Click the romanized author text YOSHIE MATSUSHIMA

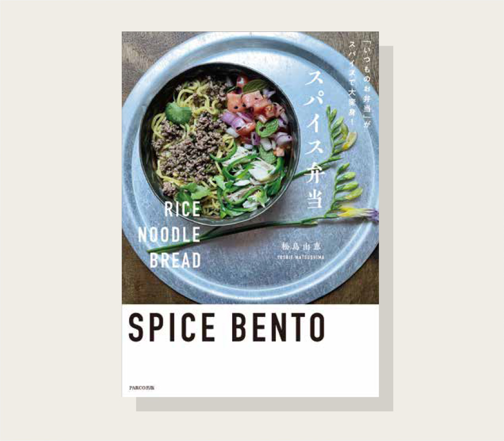pos(301,257)
